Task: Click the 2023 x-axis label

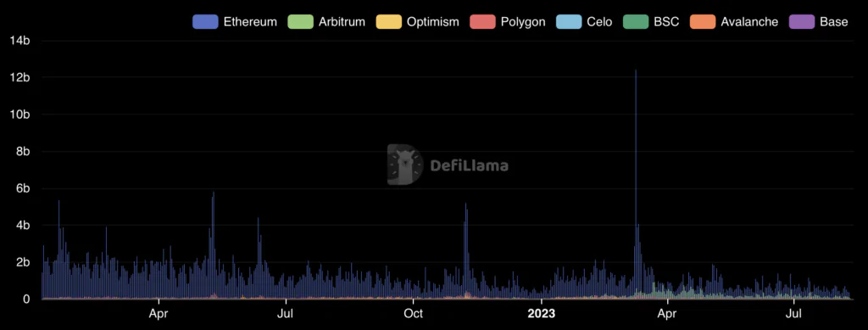Action: tap(541, 314)
